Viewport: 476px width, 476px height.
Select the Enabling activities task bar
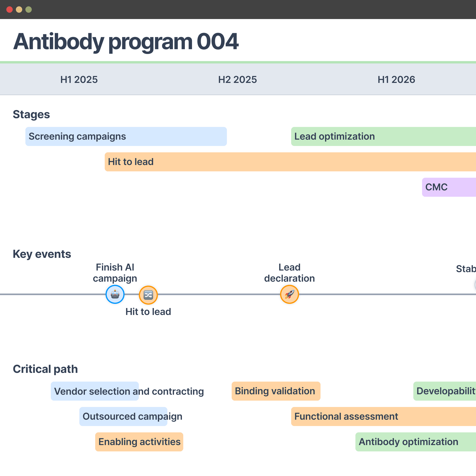tap(139, 441)
